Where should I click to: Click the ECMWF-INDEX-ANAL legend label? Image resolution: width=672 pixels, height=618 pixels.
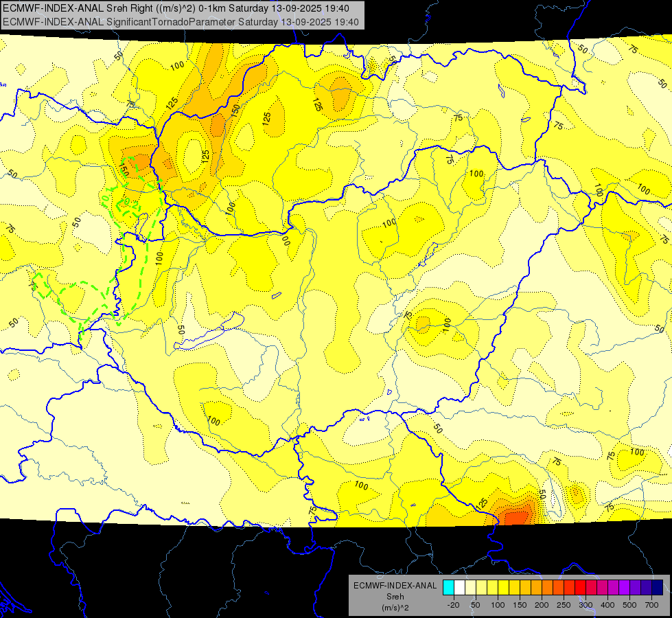(395, 586)
